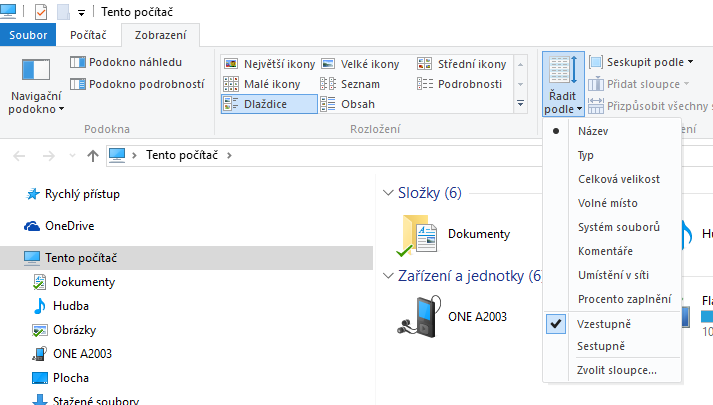
Task: Click the up arrow navigation icon
Action: 93,155
